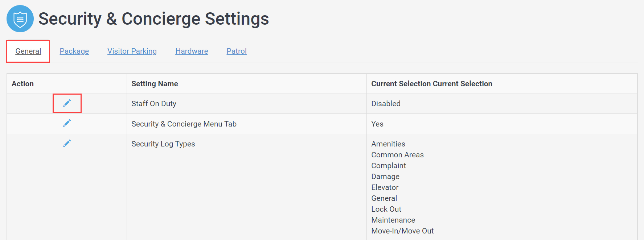This screenshot has width=644, height=240.
Task: Select the Security Log Types setting name
Action: click(163, 144)
